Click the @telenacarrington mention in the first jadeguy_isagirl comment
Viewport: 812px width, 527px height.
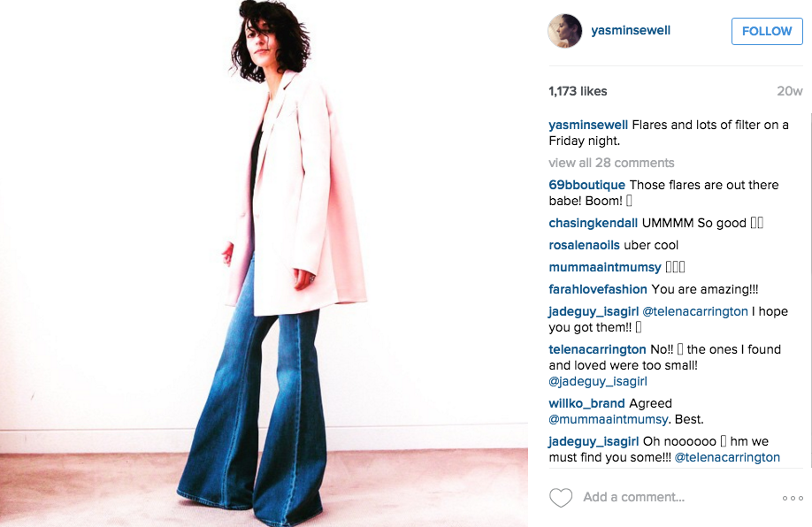[x=695, y=311]
